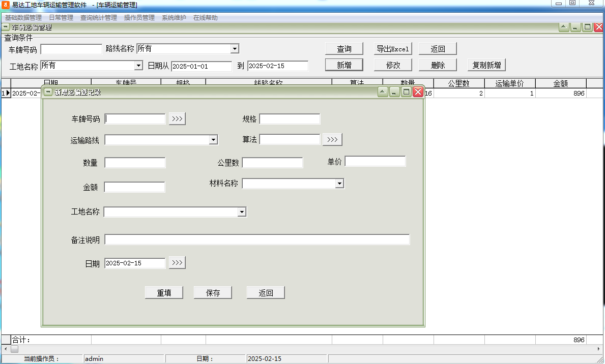Click the 复制新增 button
The height and width of the screenshot is (364, 605).
pos(486,65)
